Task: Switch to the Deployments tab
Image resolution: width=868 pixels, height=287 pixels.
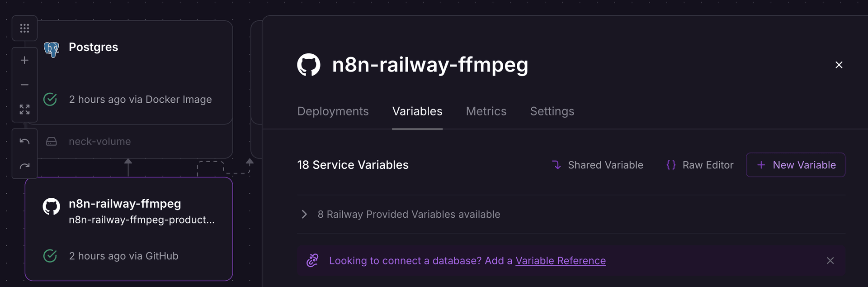Action: coord(333,111)
